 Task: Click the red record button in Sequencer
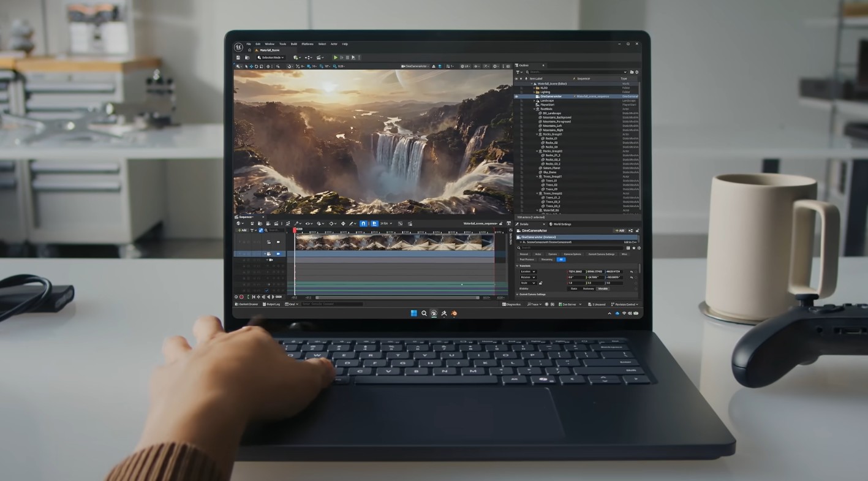[x=241, y=297]
